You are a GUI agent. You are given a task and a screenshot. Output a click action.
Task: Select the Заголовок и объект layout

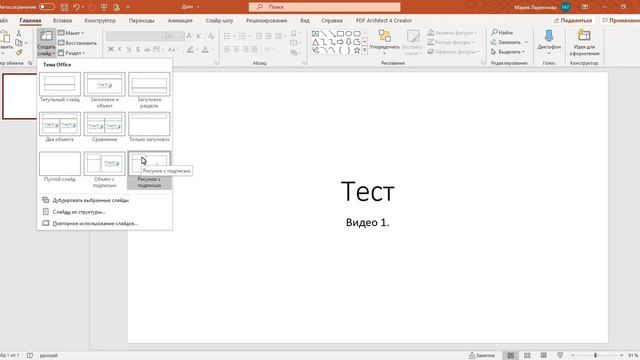point(104,90)
